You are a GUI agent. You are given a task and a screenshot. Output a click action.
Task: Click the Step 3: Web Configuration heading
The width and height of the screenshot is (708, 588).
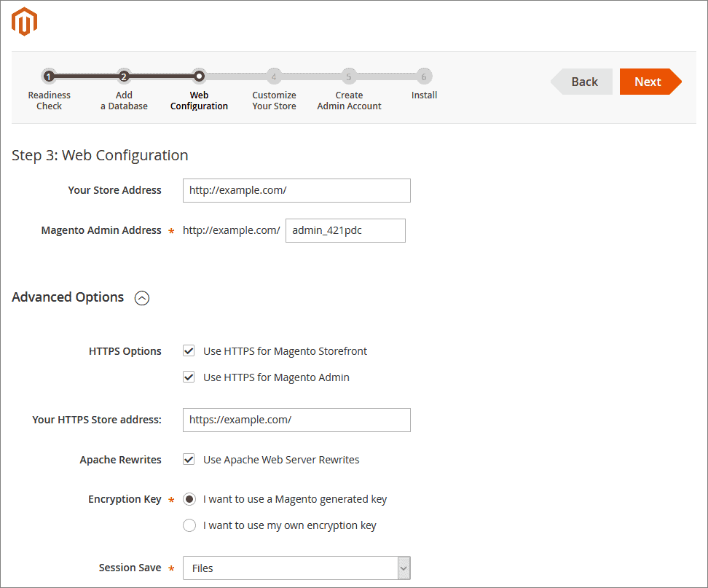point(100,155)
